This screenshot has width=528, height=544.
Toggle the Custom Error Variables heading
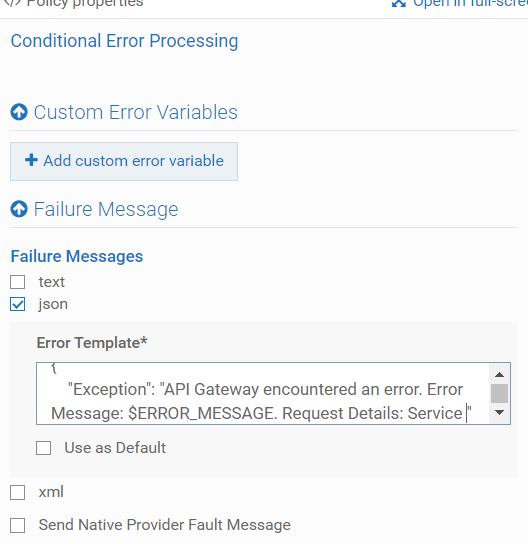tap(136, 112)
